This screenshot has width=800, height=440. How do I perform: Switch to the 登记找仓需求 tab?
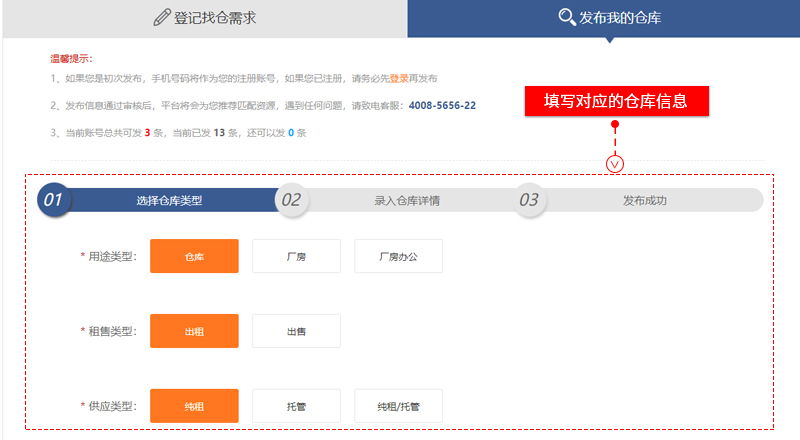pos(205,18)
